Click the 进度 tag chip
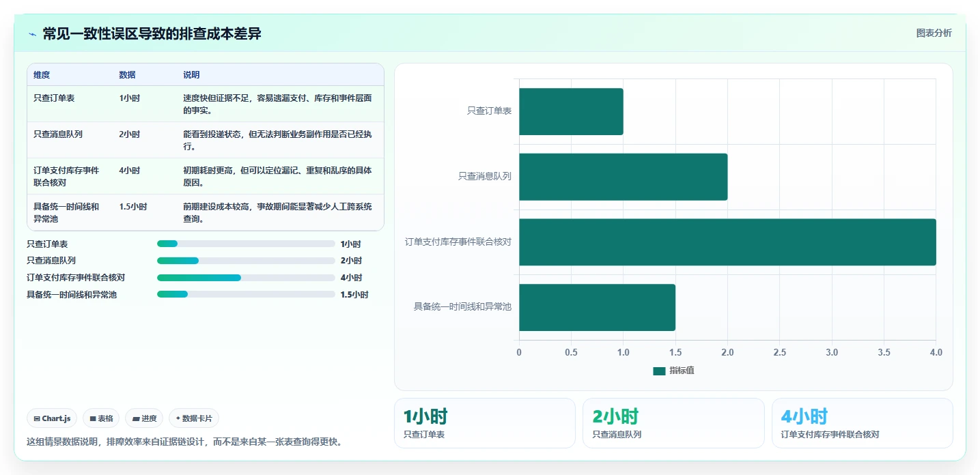980x475 pixels. (x=144, y=418)
